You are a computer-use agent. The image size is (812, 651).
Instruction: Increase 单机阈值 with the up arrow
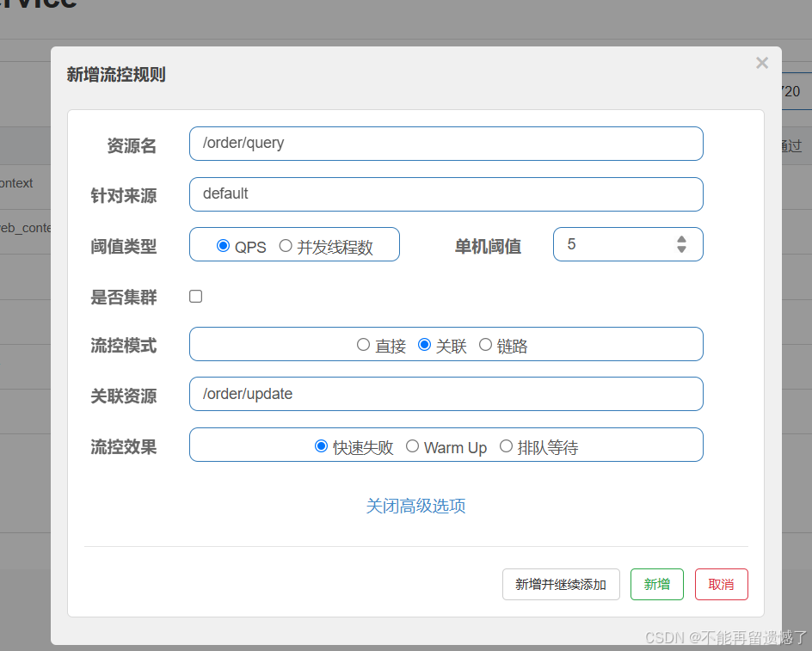[x=681, y=239]
